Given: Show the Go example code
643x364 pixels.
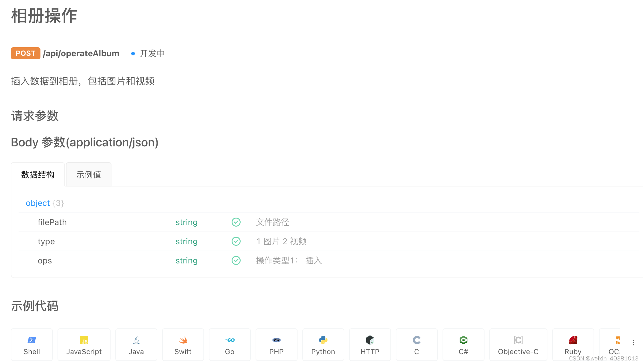Looking at the screenshot, I should pyautogui.click(x=230, y=345).
